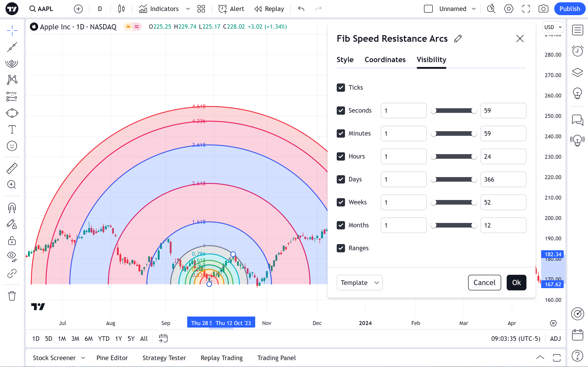Toggle the magnet mode icon

pos(12,208)
